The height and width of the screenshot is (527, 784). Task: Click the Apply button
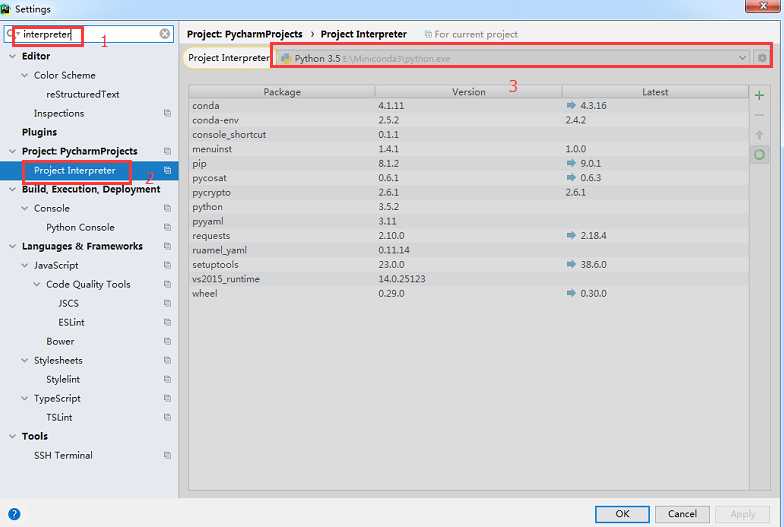coord(742,514)
